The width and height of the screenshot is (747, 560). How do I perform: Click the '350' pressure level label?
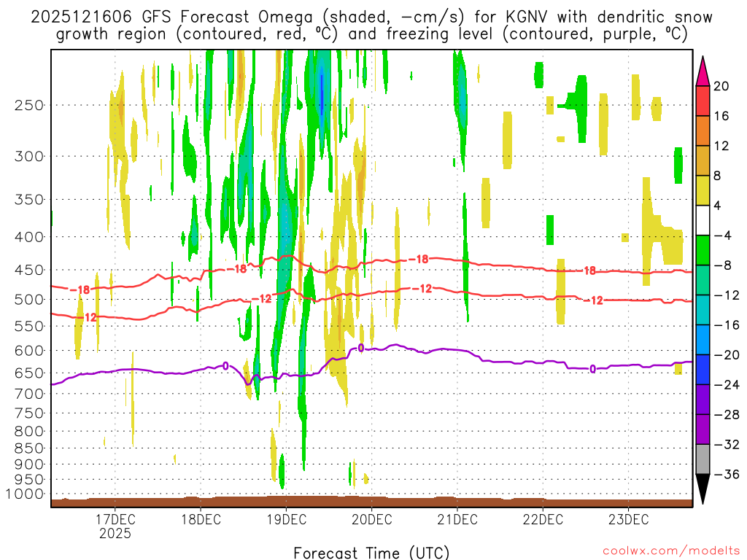(x=29, y=200)
